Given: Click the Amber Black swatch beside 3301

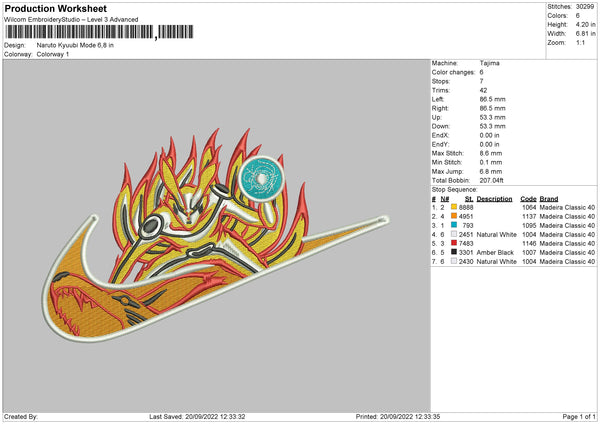Looking at the screenshot, I should [454, 252].
